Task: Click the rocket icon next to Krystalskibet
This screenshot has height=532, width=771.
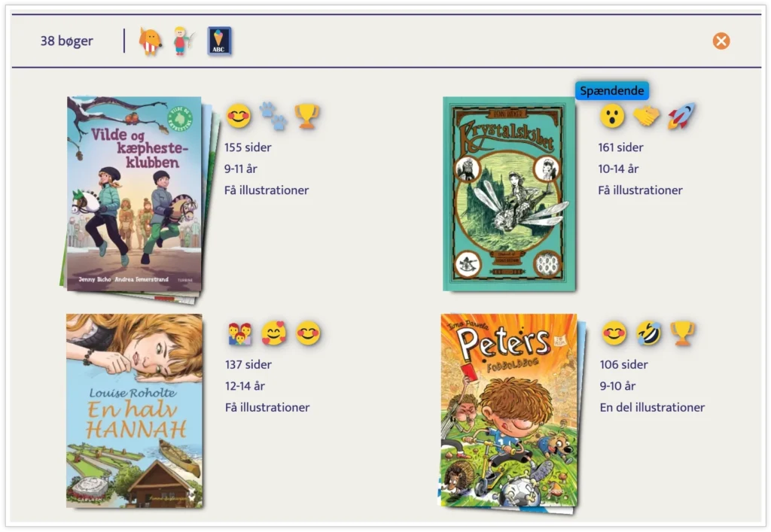Action: 681,116
